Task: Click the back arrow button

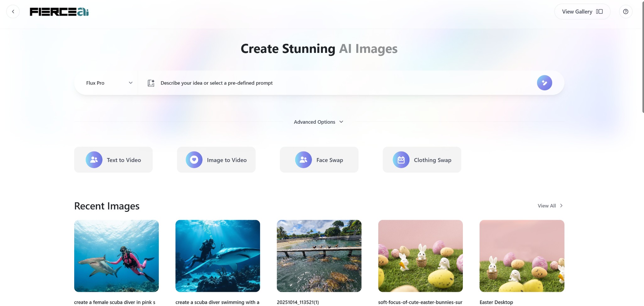Action: pos(13,12)
